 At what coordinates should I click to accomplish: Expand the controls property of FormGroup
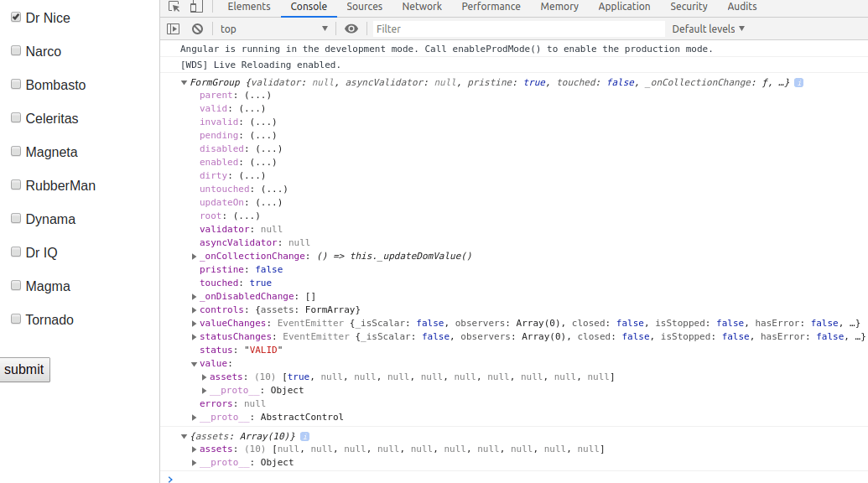click(x=194, y=309)
